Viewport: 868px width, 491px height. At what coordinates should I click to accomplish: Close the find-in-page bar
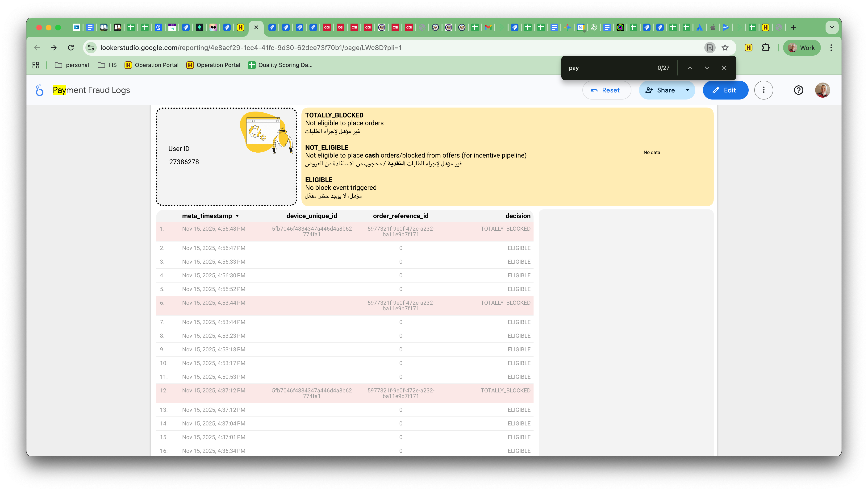724,68
